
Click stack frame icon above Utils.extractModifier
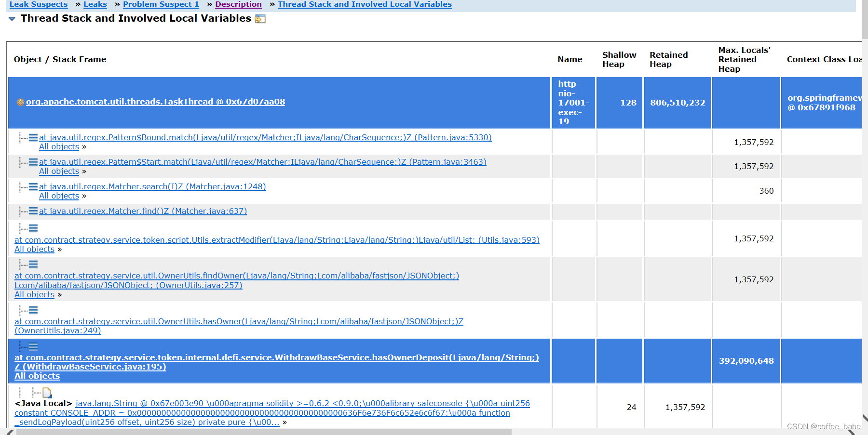33,228
